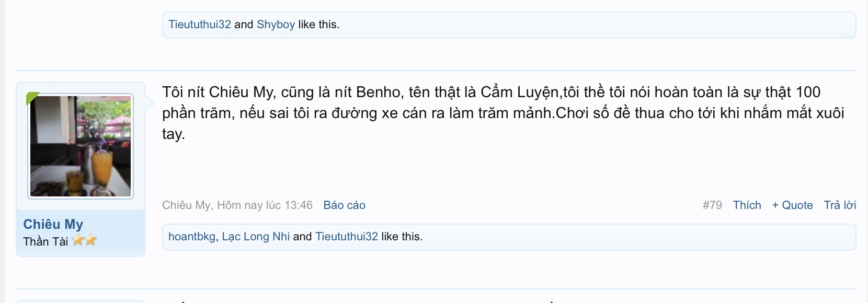
Task: Click the green online indicator on the avatar
Action: click(x=32, y=98)
